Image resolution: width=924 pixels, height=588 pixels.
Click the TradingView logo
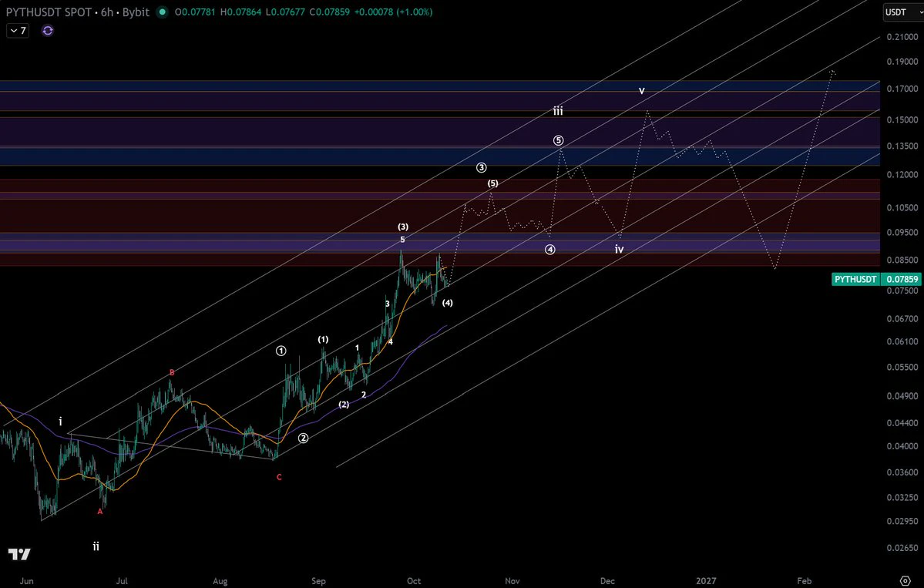(18, 554)
